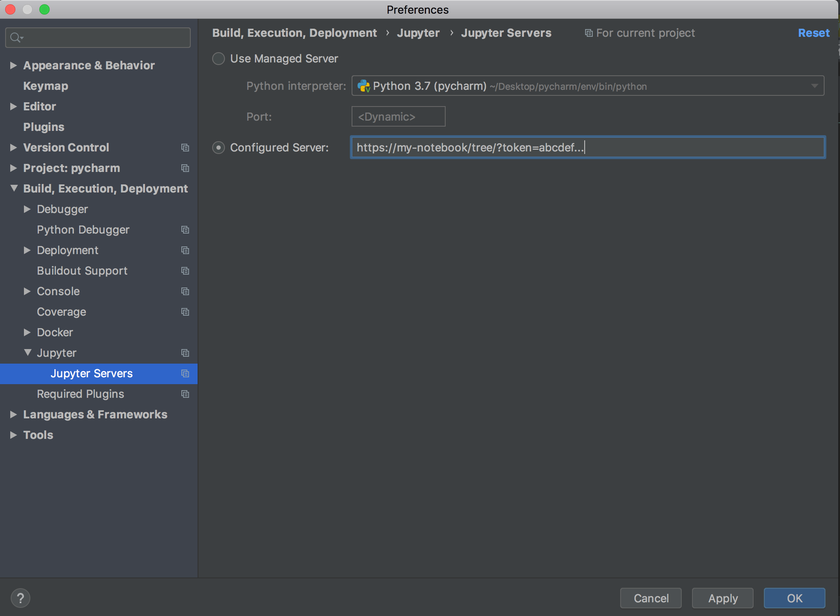The image size is (840, 616).
Task: Expand the Console tree arrow
Action: coord(27,291)
